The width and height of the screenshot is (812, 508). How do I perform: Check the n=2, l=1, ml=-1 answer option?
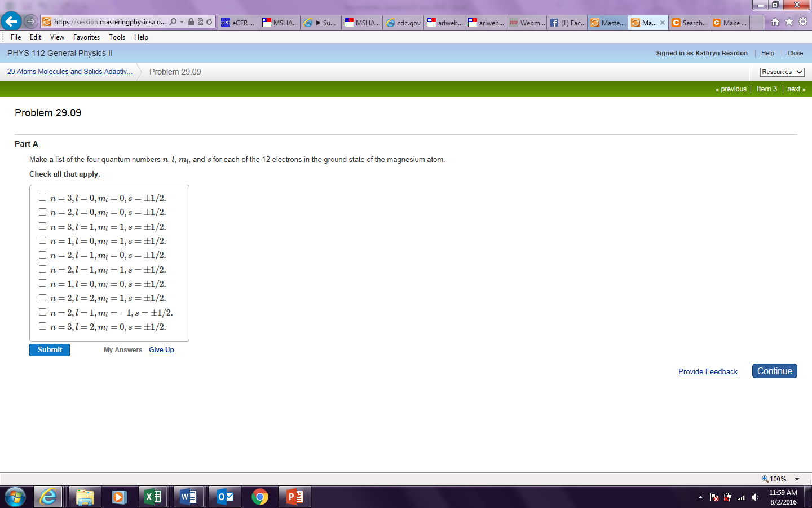click(42, 311)
